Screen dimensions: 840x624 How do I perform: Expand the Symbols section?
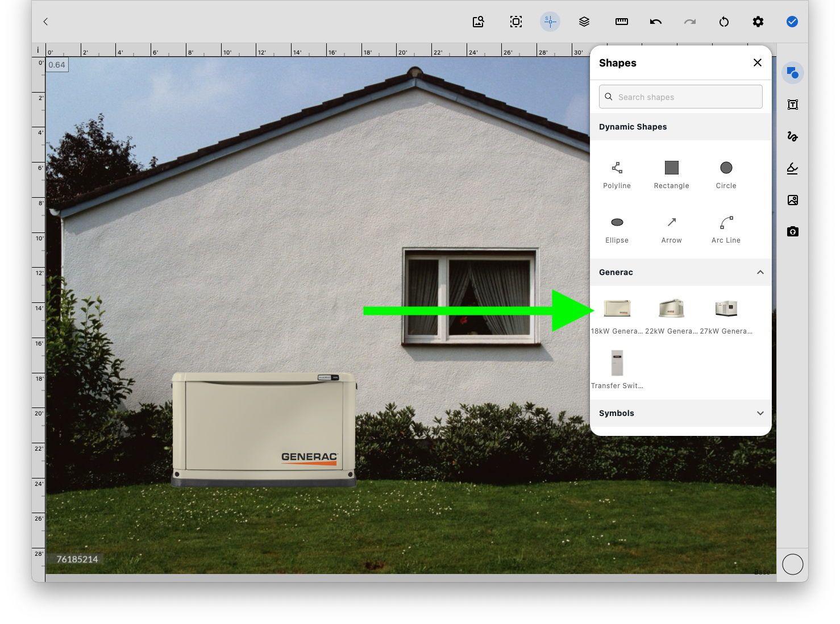760,413
